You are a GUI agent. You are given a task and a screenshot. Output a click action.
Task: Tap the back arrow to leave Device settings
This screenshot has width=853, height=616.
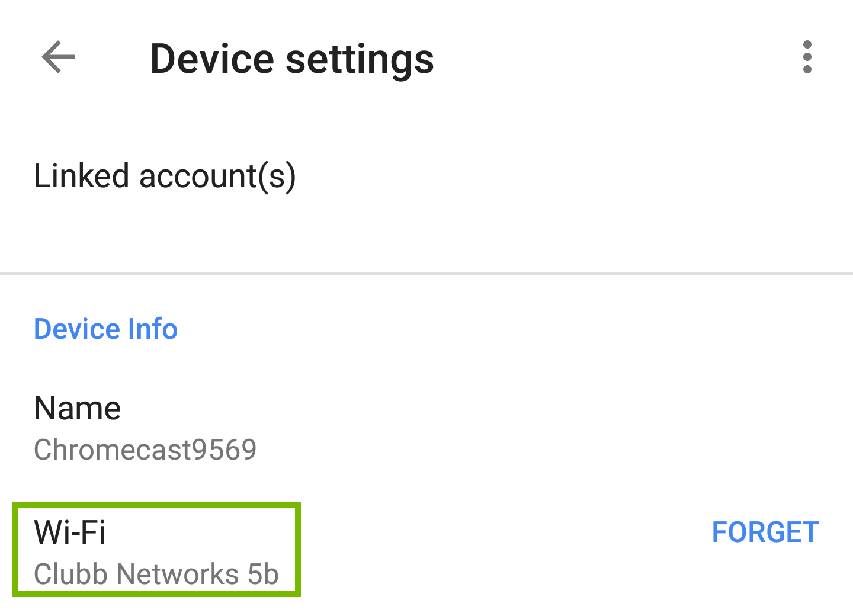click(x=57, y=57)
